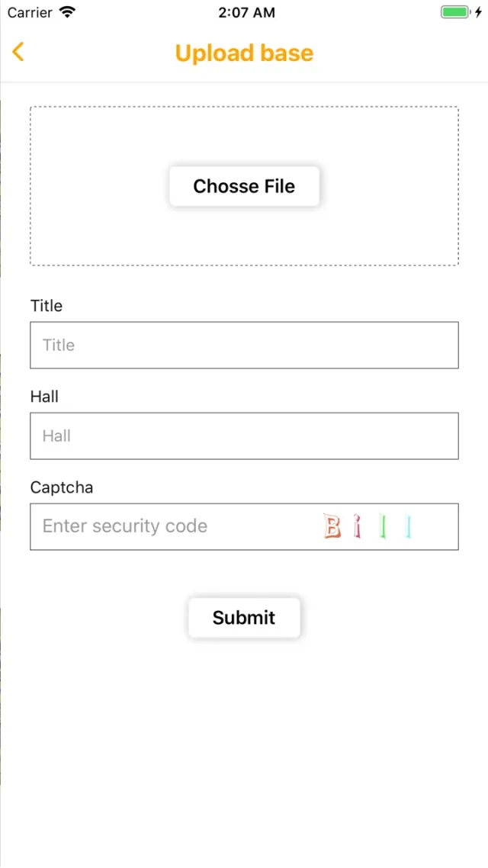Tap the Carrier text in status bar
This screenshot has width=488, height=868.
click(30, 12)
